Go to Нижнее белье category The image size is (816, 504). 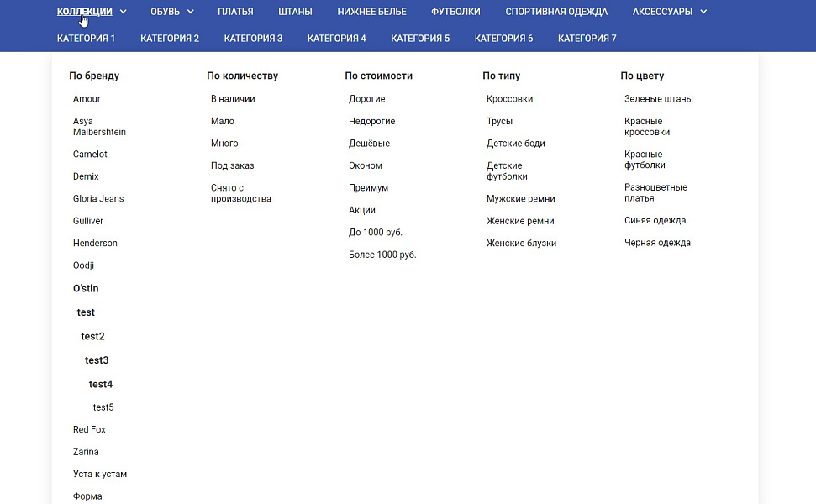click(x=371, y=12)
